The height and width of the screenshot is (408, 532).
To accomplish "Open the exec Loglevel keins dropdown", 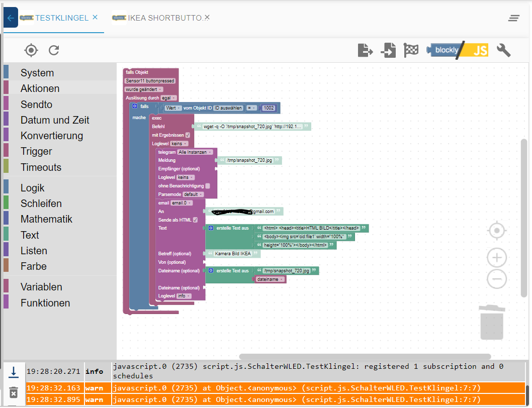I will (179, 144).
